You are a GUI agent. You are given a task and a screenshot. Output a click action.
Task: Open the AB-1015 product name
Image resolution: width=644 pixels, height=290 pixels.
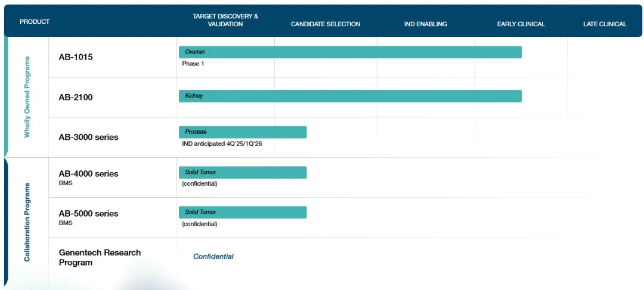click(76, 57)
